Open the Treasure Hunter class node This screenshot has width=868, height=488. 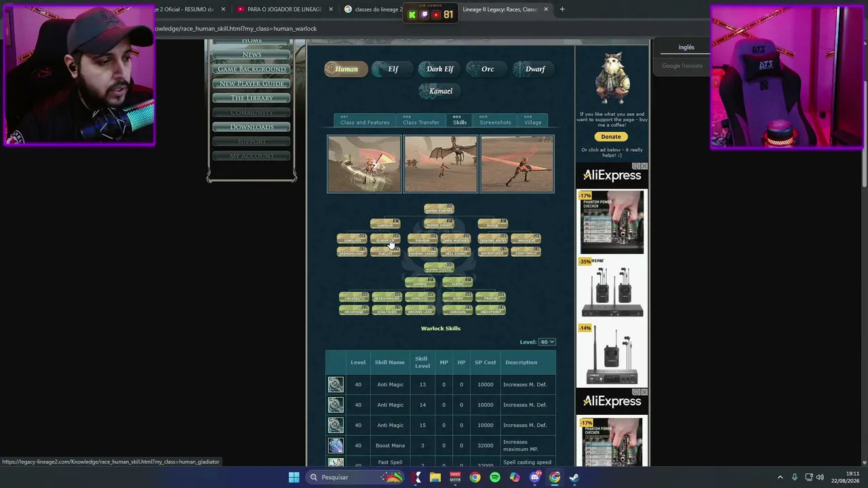pyautogui.click(x=492, y=239)
